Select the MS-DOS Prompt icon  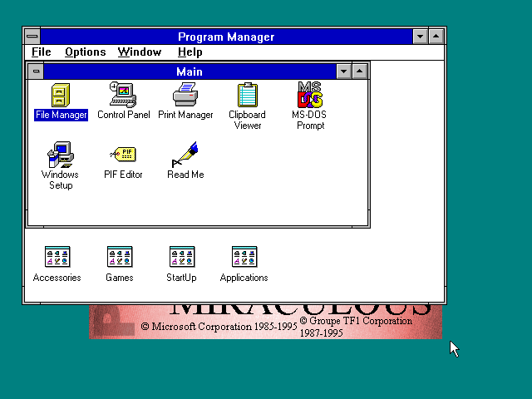tap(309, 95)
